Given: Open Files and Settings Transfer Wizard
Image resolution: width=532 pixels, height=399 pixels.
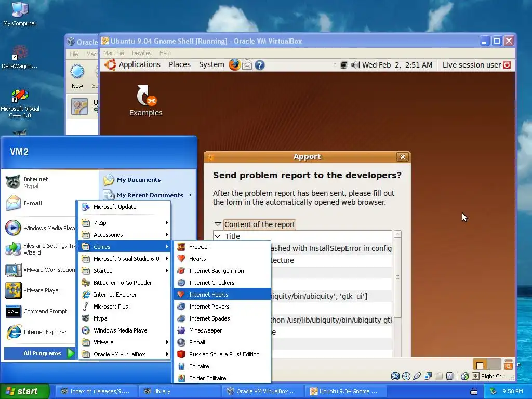Looking at the screenshot, I should [x=39, y=249].
